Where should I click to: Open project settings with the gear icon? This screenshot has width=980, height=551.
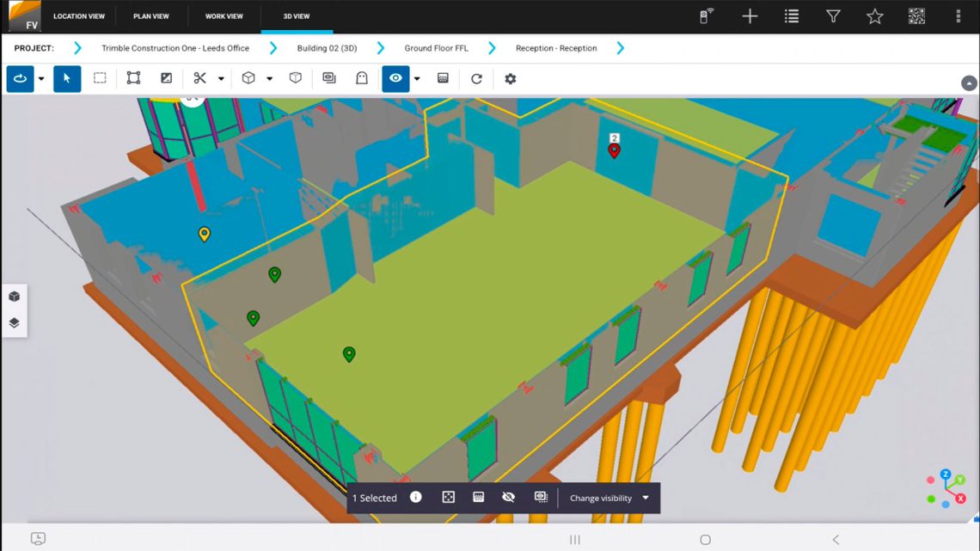[x=510, y=78]
